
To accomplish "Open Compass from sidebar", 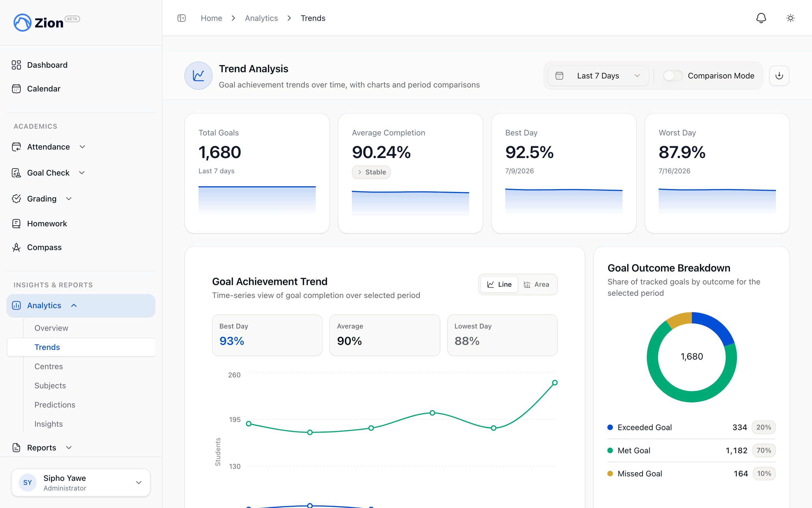I will pos(44,247).
